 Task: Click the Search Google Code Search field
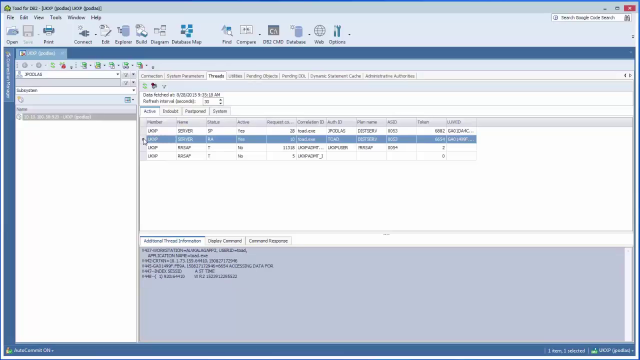(x=588, y=18)
